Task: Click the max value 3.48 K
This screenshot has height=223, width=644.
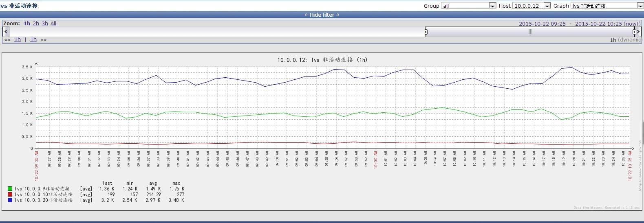Action: point(176,200)
